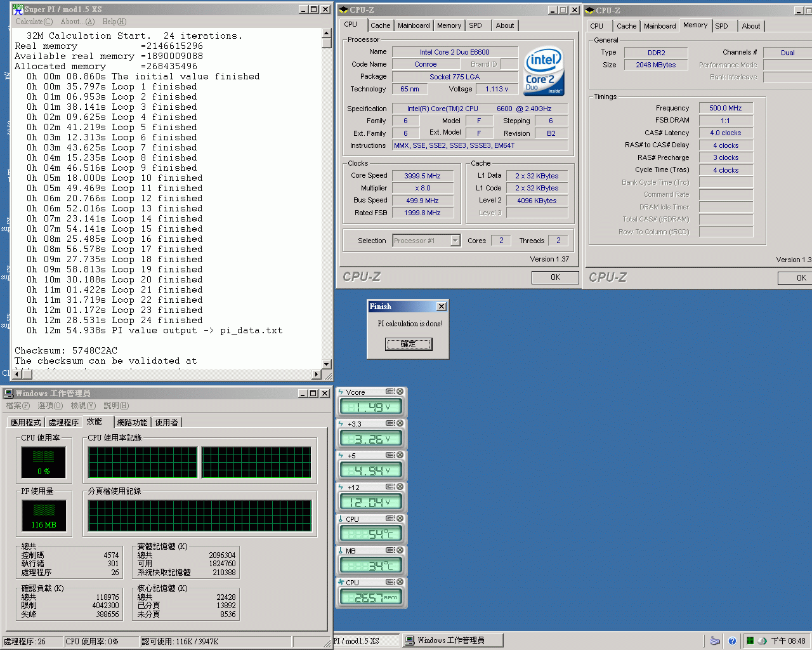Open the Processor #1 selection dropdown
Viewport: 812px width, 650px height.
tap(455, 241)
